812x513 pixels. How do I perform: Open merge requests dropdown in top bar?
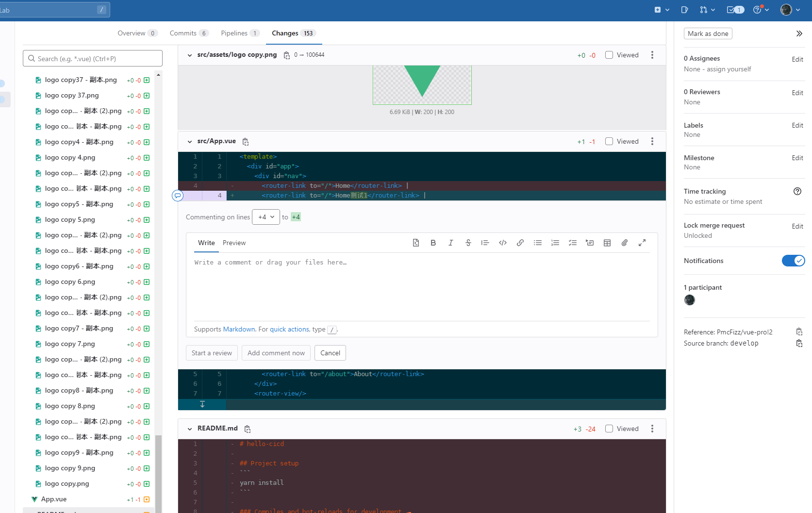(x=707, y=10)
